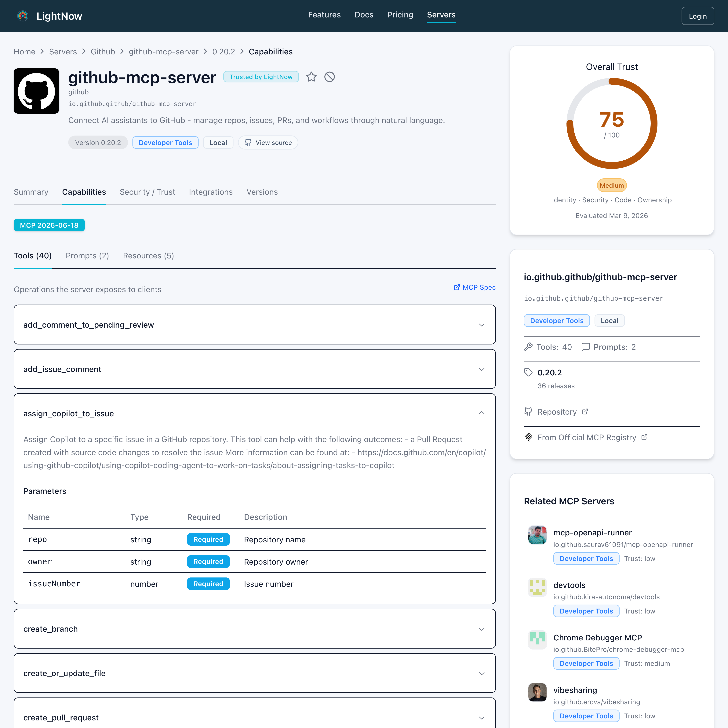Switch to the Summary tab
Image resolution: width=728 pixels, height=728 pixels.
(x=31, y=192)
